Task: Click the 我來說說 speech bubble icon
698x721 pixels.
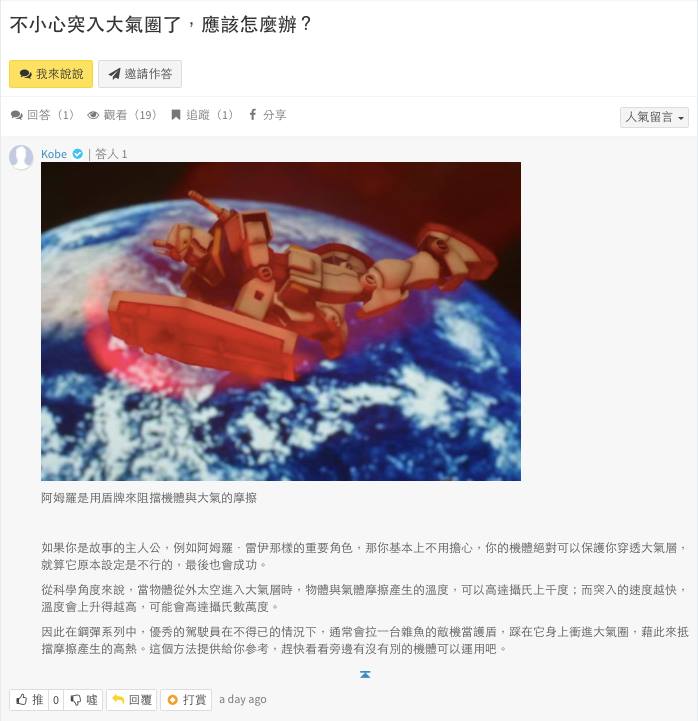Action: point(25,74)
